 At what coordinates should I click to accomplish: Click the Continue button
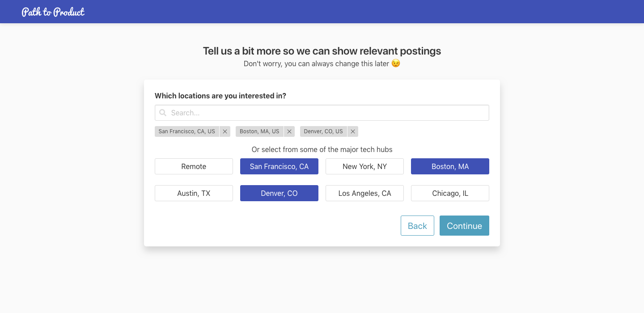point(464,225)
